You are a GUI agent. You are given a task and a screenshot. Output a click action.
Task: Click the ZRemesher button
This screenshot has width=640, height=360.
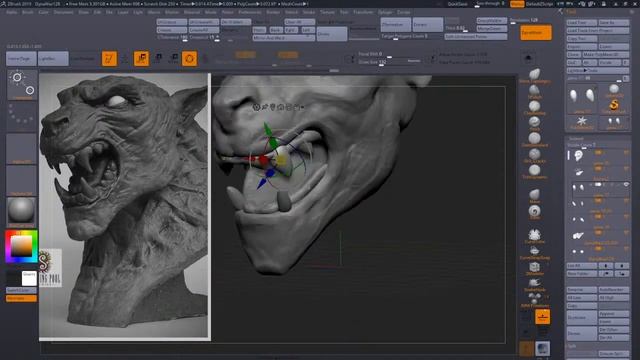pyautogui.click(x=396, y=24)
